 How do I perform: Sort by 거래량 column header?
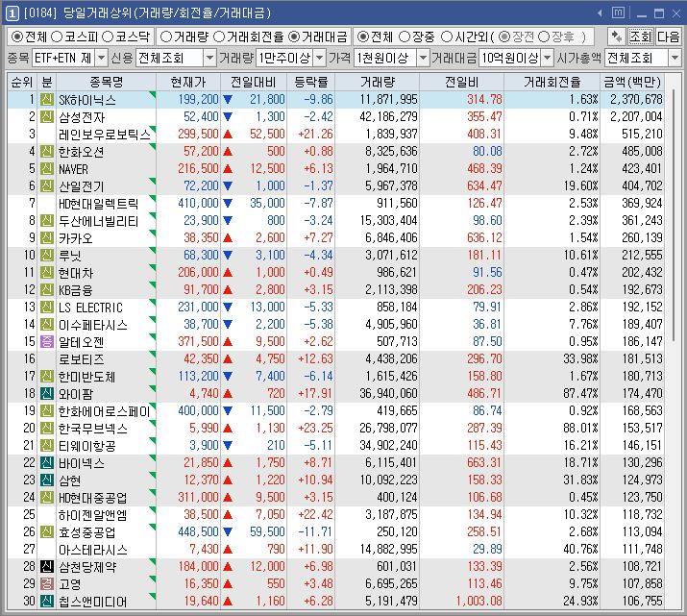point(378,82)
